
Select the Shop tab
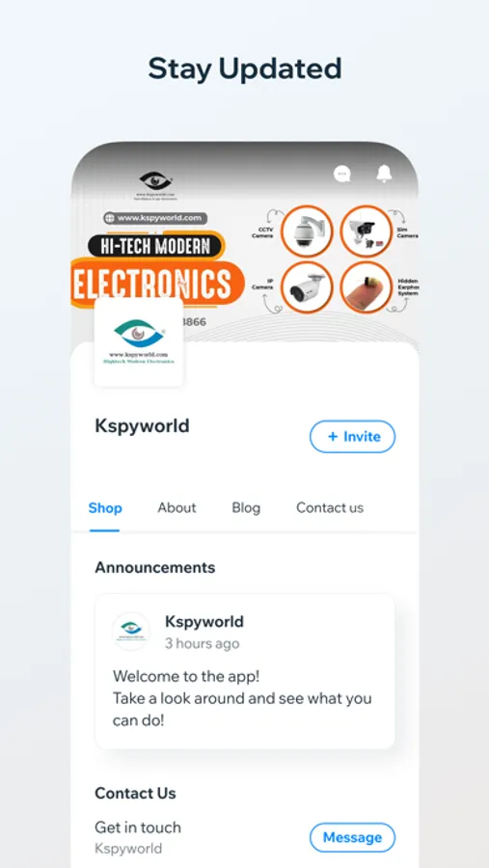pyautogui.click(x=105, y=507)
